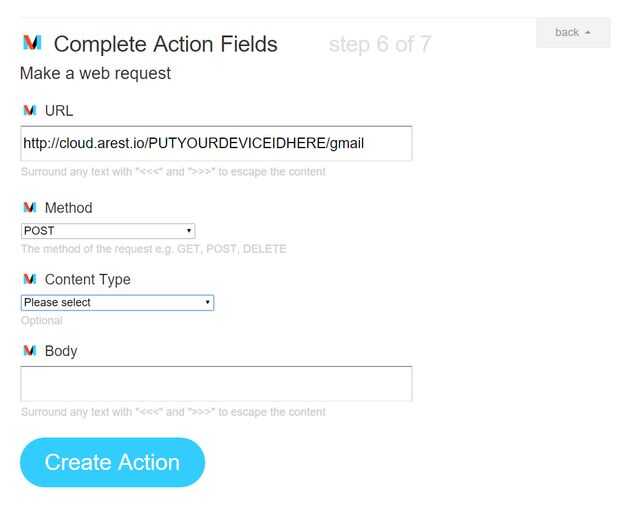Click the Method field label

pyautogui.click(x=68, y=208)
